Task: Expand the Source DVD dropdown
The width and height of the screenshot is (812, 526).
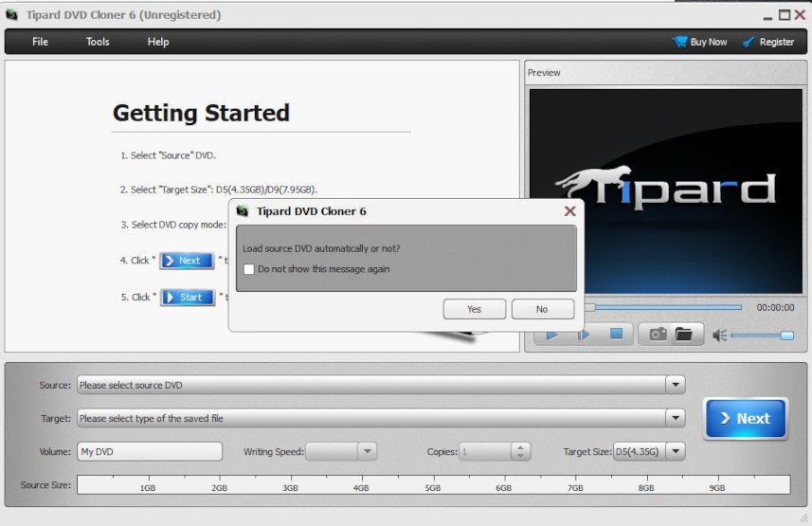Action: coord(675,385)
